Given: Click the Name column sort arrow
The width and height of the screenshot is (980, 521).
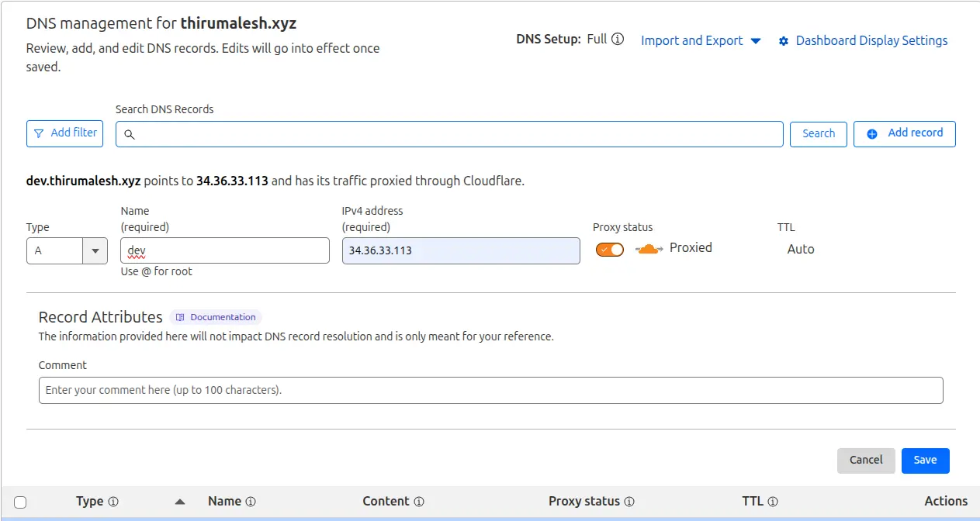Looking at the screenshot, I should (x=179, y=502).
